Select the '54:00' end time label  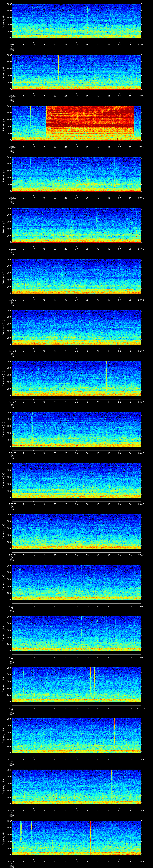coord(141,402)
